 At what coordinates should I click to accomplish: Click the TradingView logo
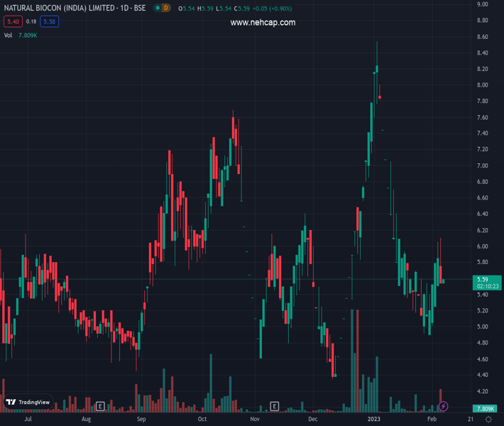[x=28, y=402]
